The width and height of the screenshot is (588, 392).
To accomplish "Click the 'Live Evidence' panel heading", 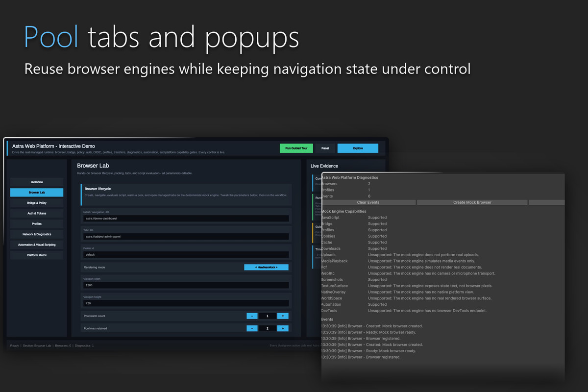I will pos(324,166).
